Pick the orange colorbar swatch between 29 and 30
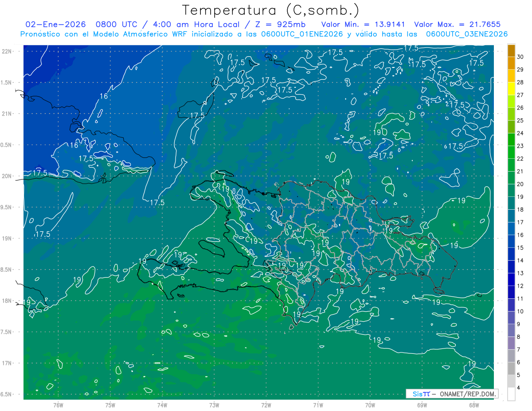This screenshot has height=411, width=532. pyautogui.click(x=511, y=63)
